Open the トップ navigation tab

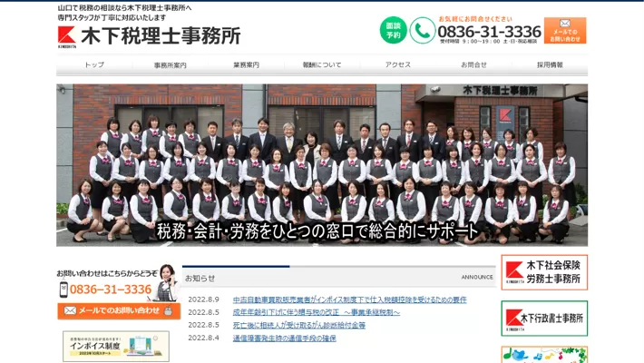point(94,65)
